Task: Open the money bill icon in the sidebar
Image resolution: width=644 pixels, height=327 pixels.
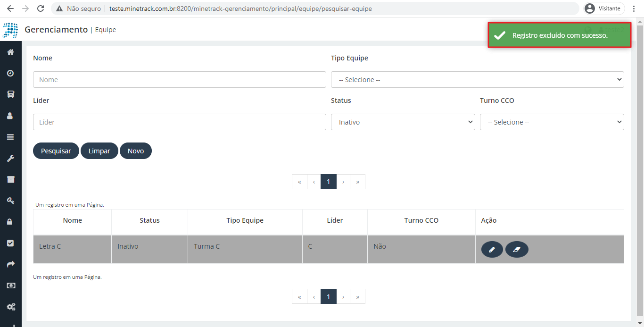Action: click(x=10, y=285)
